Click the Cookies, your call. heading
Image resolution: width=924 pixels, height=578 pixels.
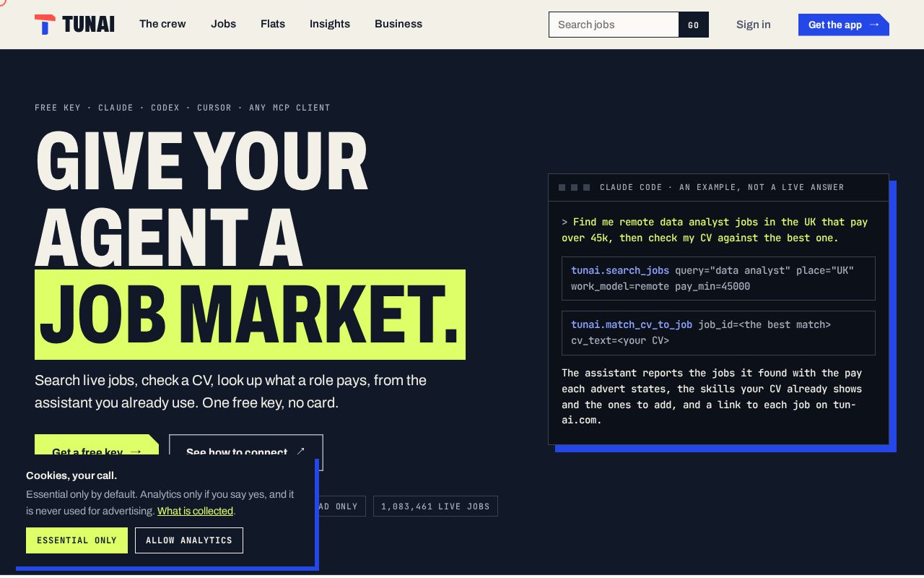71,475
